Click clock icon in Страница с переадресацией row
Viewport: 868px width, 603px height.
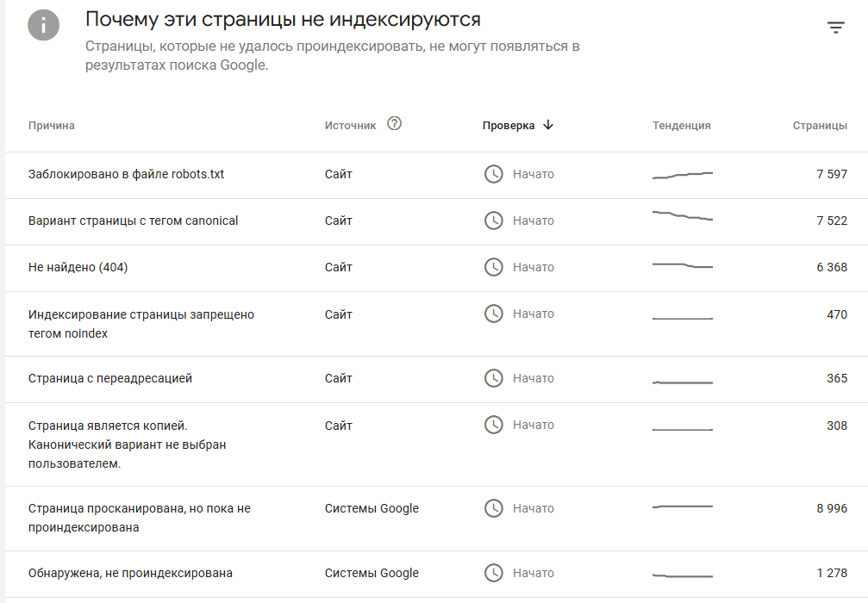493,378
